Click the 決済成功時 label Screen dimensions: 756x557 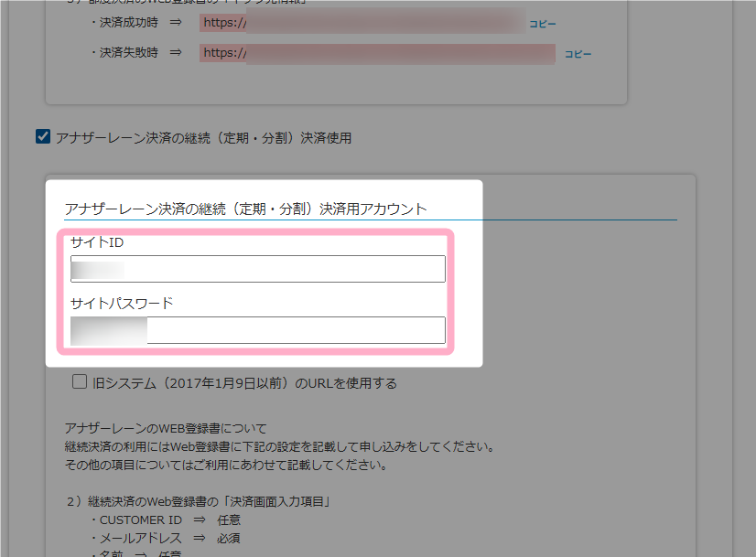[129, 24]
